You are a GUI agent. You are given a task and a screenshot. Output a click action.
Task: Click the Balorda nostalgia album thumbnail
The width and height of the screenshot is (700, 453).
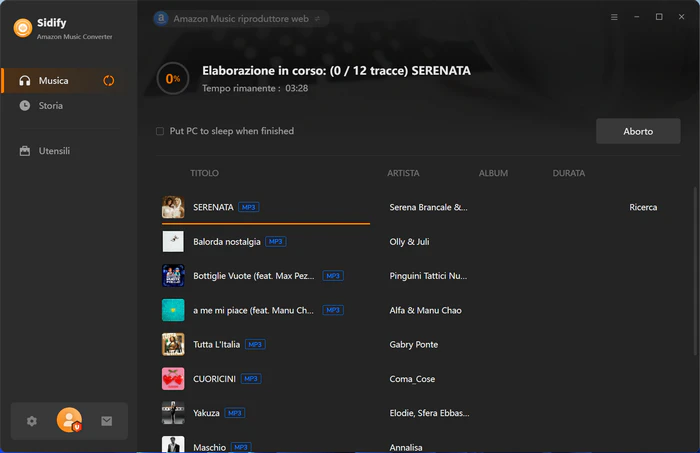[x=173, y=241]
